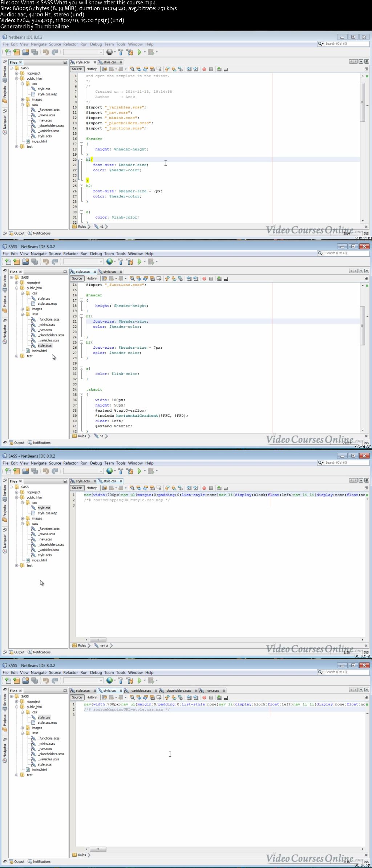
Task: Click vertical scrollbar thumb in second frame editor
Action: coord(362,325)
